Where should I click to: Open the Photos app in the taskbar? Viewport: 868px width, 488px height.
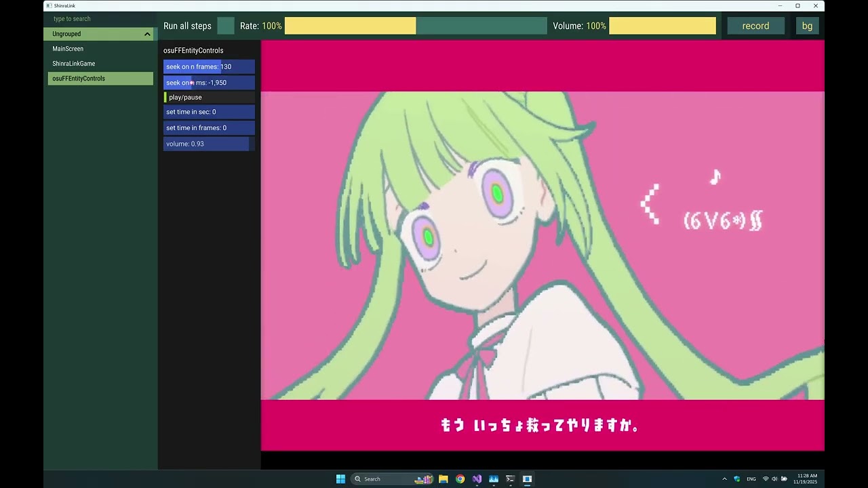click(x=494, y=479)
